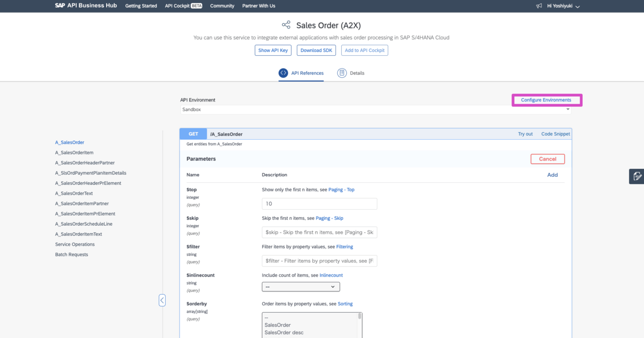Open the announcements megaphone icon
The width and height of the screenshot is (644, 338).
click(x=539, y=6)
